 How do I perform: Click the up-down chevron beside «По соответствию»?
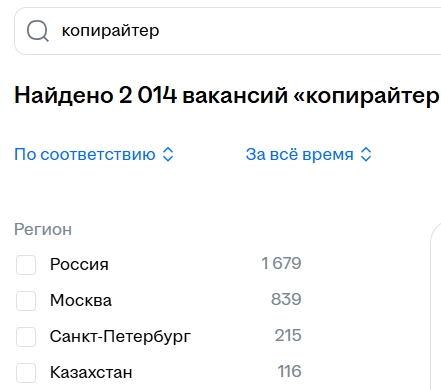pos(168,154)
